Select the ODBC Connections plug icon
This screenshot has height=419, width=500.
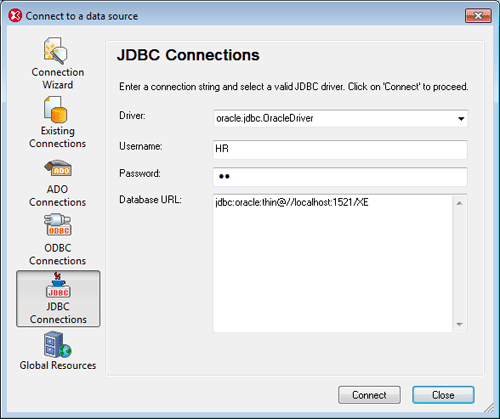click(x=58, y=225)
